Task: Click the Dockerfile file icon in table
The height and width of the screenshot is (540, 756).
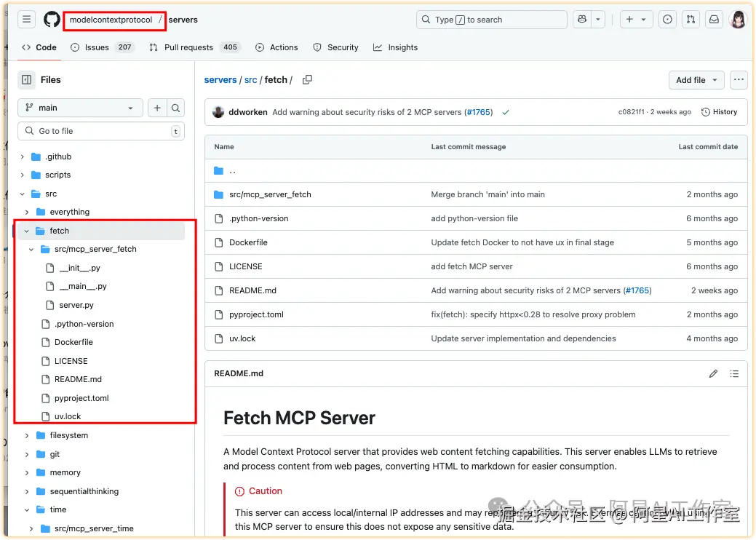Action: click(x=219, y=242)
